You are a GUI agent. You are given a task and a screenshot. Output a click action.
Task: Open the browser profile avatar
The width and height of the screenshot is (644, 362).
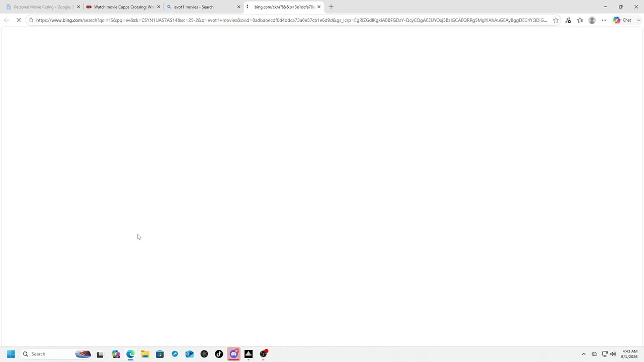pos(592,20)
